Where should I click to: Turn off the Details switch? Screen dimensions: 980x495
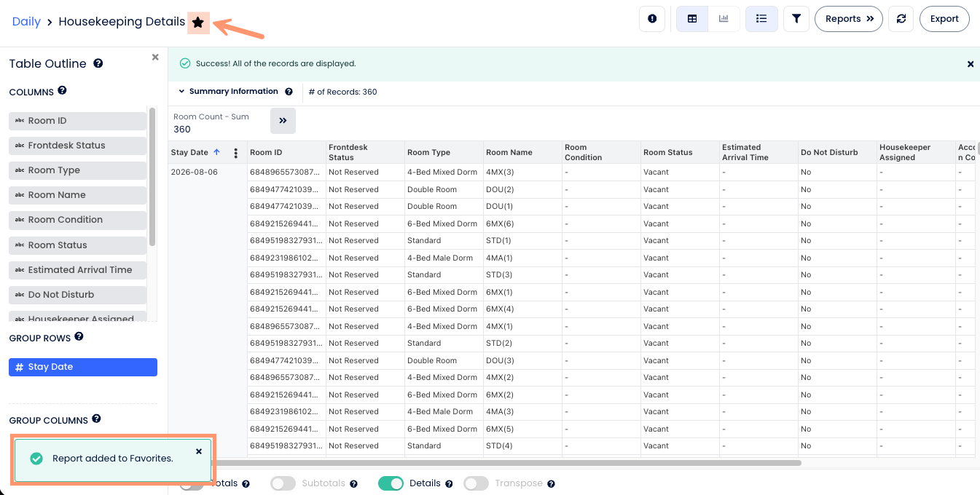click(x=391, y=483)
